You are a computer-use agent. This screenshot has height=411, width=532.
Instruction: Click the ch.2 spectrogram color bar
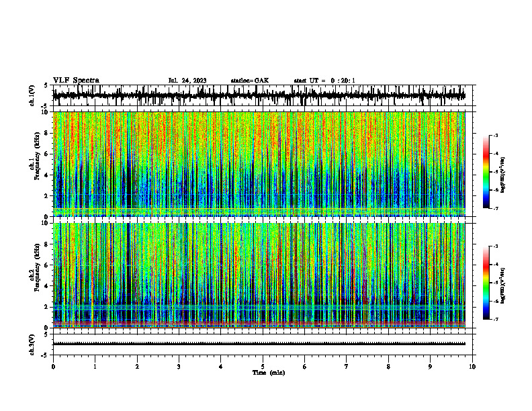click(486, 283)
